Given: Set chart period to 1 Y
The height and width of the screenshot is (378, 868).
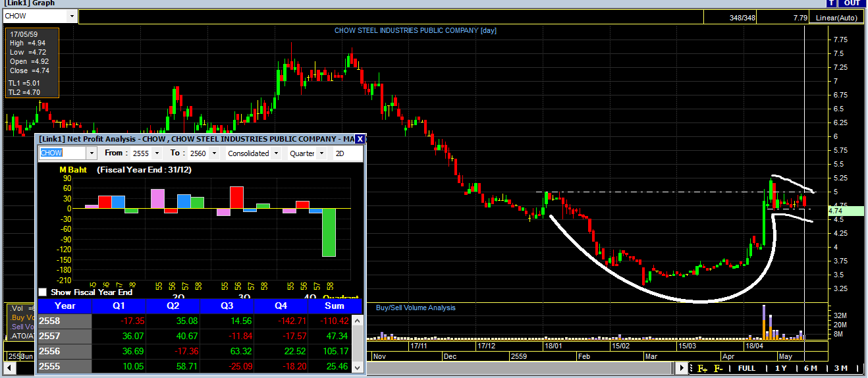Looking at the screenshot, I should click(781, 368).
